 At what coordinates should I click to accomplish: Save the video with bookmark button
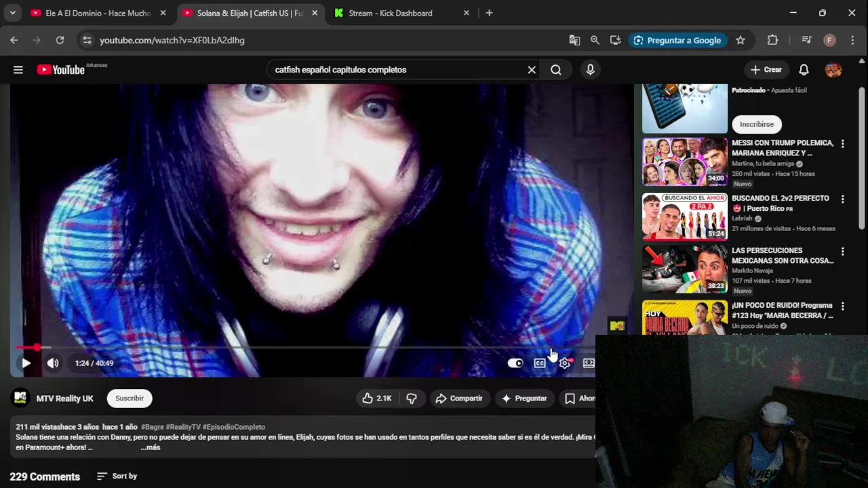[x=578, y=399]
